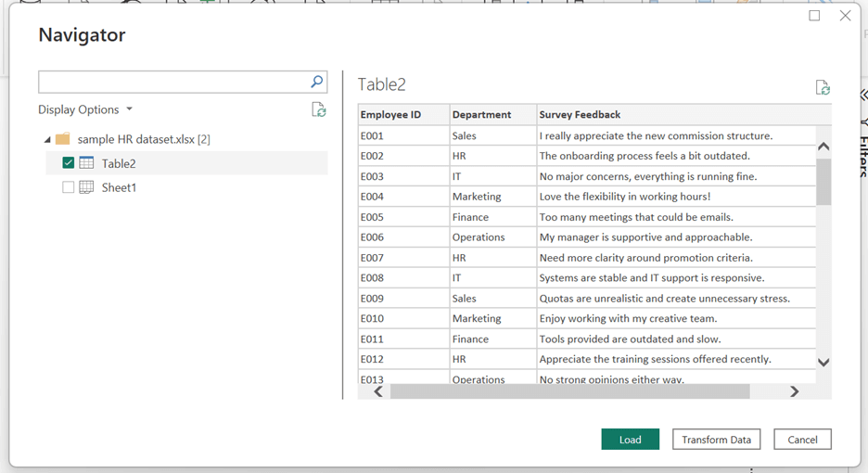The height and width of the screenshot is (473, 868).
Task: Click the folder icon of sample HR dataset.xlsx
Action: click(63, 138)
